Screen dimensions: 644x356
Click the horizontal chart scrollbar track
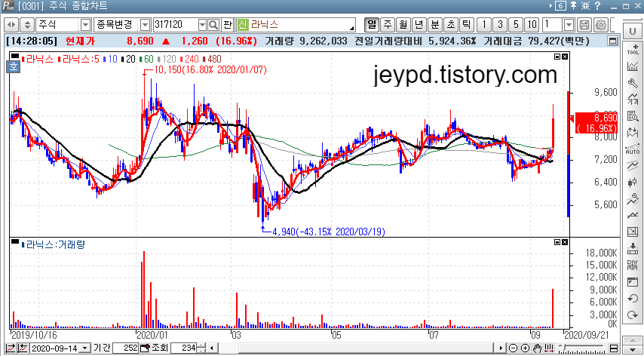(x=354, y=348)
